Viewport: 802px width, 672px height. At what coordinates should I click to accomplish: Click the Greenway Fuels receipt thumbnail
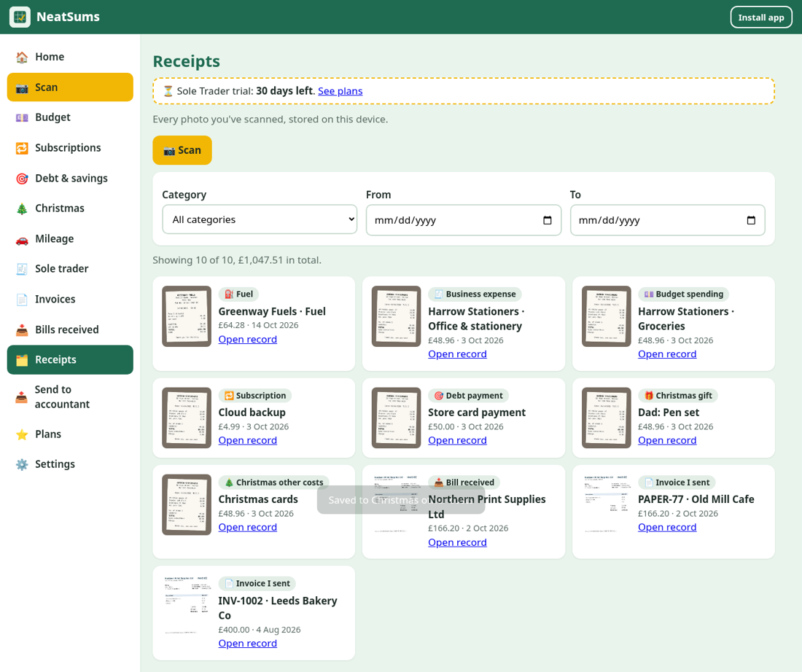(x=187, y=316)
